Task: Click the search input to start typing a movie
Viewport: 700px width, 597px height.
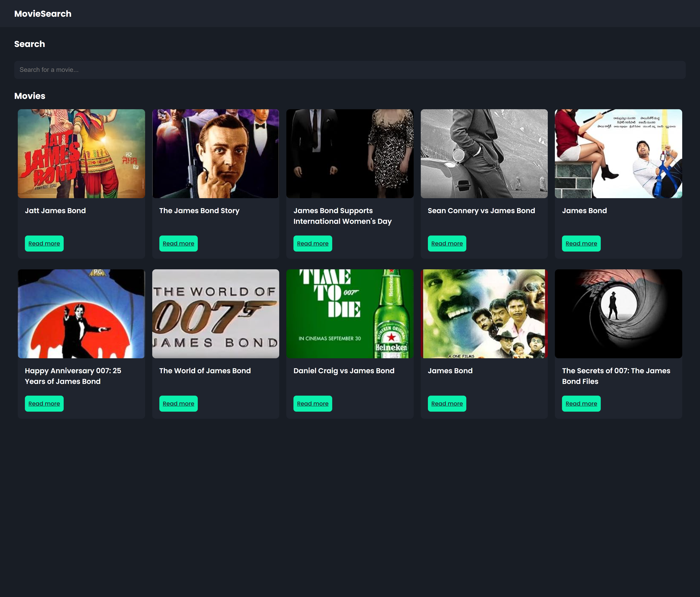Action: [x=350, y=70]
